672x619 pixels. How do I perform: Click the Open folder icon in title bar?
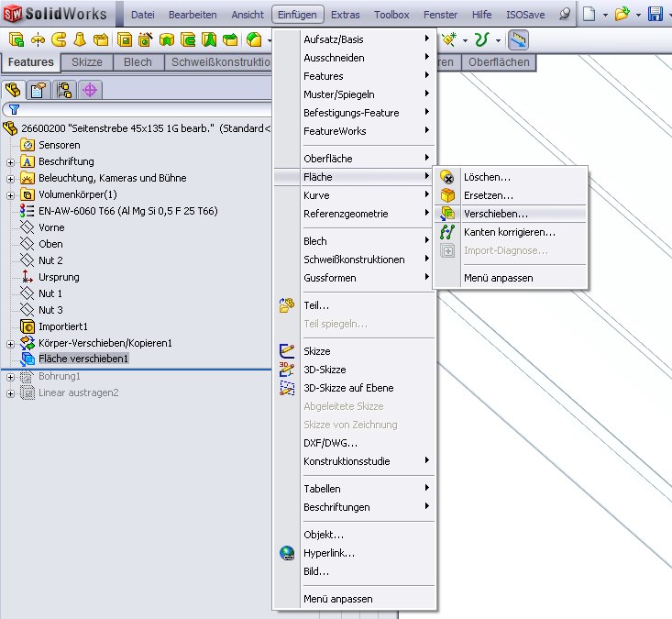point(622,14)
